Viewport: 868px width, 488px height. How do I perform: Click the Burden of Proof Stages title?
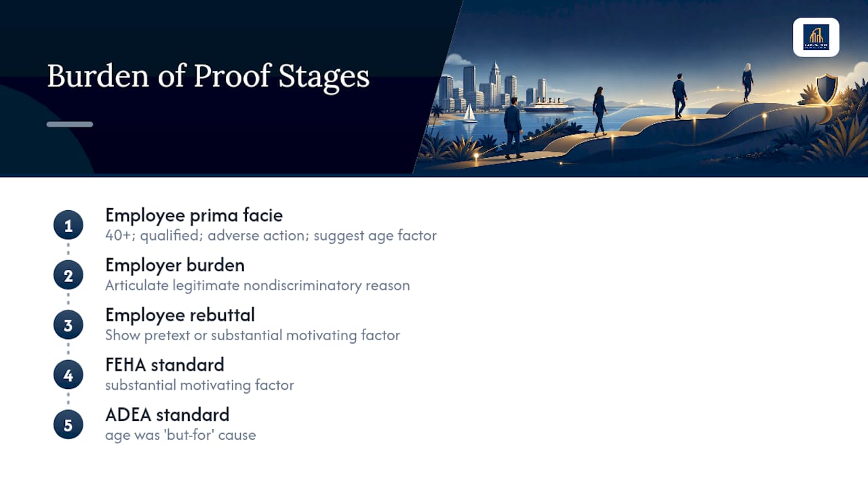pyautogui.click(x=208, y=76)
